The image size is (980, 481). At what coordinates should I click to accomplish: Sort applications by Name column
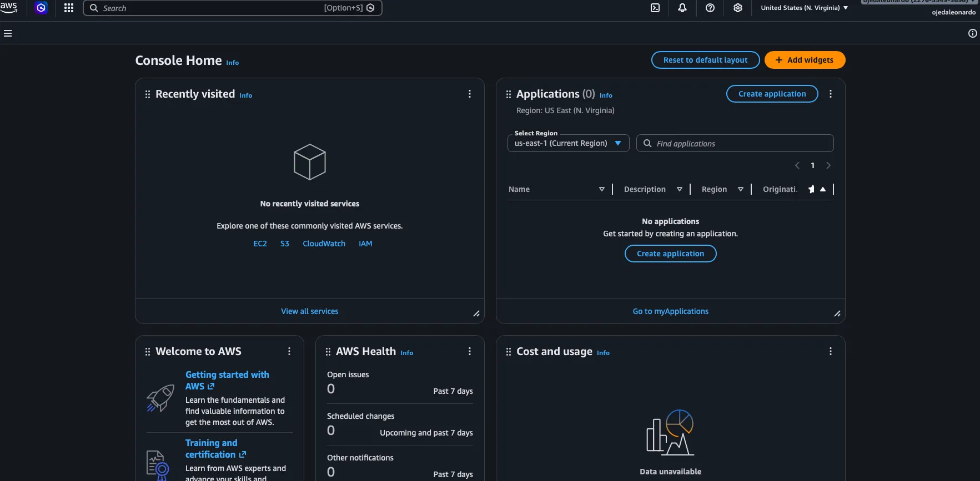click(x=602, y=189)
